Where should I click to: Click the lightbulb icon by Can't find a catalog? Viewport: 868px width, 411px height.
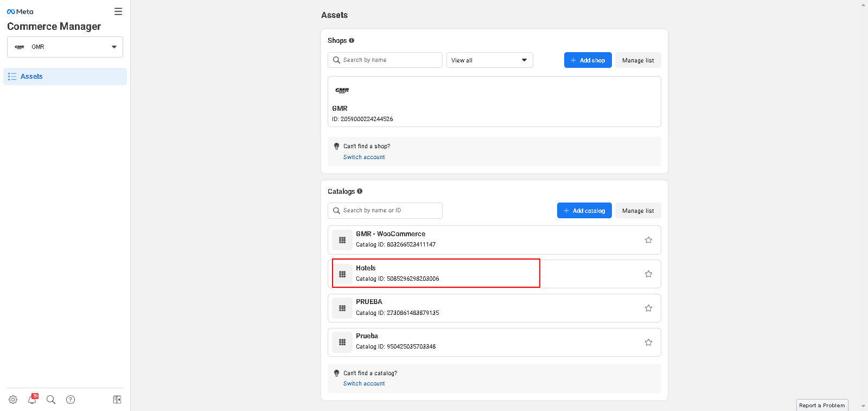pyautogui.click(x=336, y=373)
